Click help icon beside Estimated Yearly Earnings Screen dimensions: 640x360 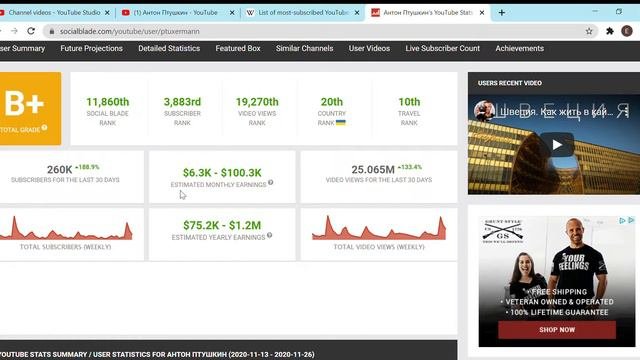pos(269,236)
